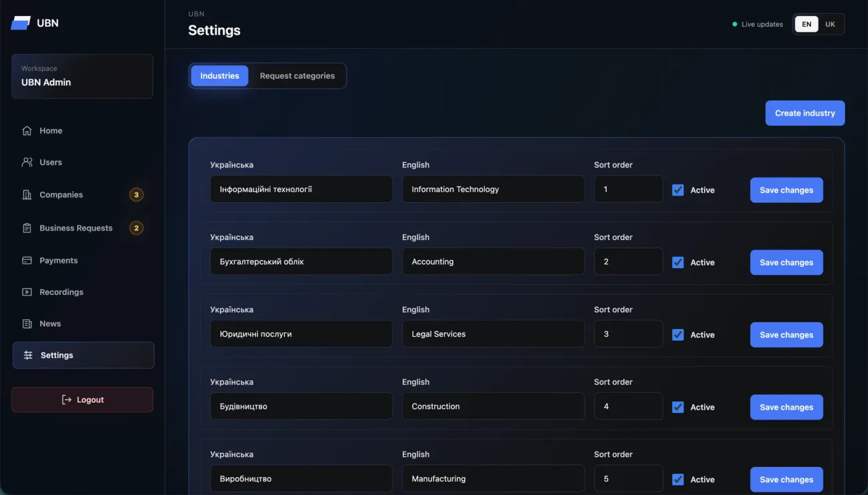Click the Live updates status text
Screen dimensions: 868x495
coord(762,24)
